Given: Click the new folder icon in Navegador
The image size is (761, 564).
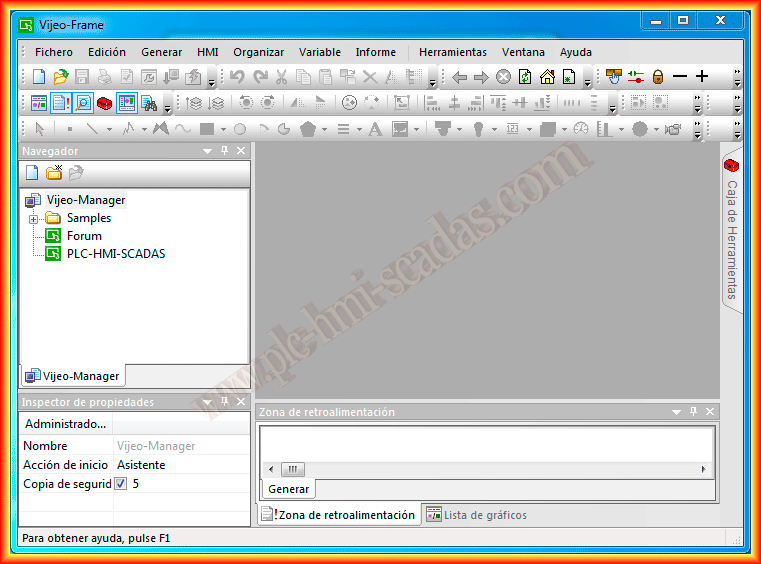Looking at the screenshot, I should pyautogui.click(x=54, y=172).
